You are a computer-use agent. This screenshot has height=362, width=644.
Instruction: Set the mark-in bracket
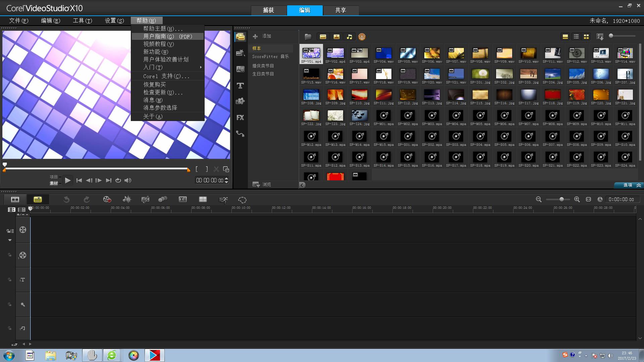click(x=197, y=169)
